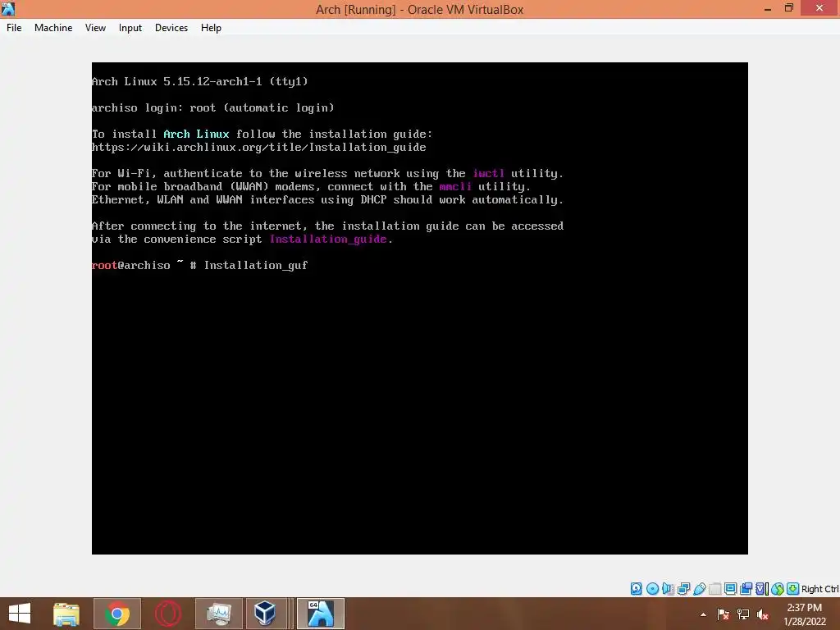Open the File menu
This screenshot has height=630, width=840.
pyautogui.click(x=14, y=28)
